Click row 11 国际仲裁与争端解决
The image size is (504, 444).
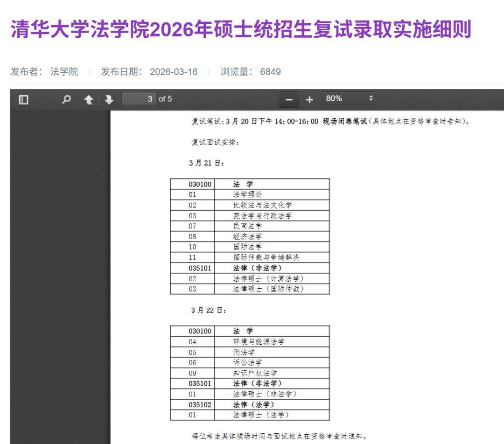click(250, 257)
